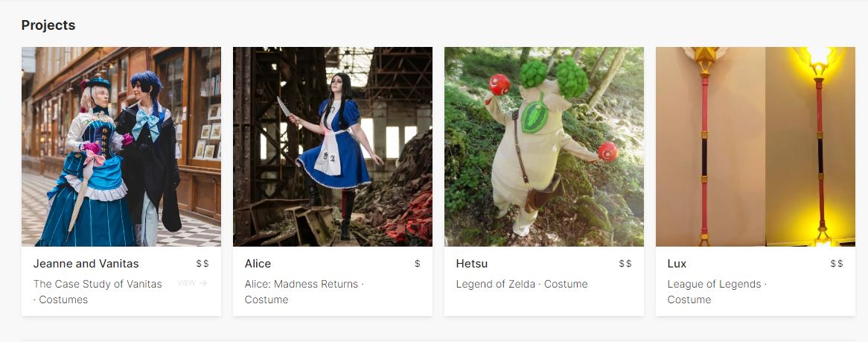This screenshot has width=868, height=342.
Task: Click the Jeanne and Vanitas project title
Action: click(86, 264)
